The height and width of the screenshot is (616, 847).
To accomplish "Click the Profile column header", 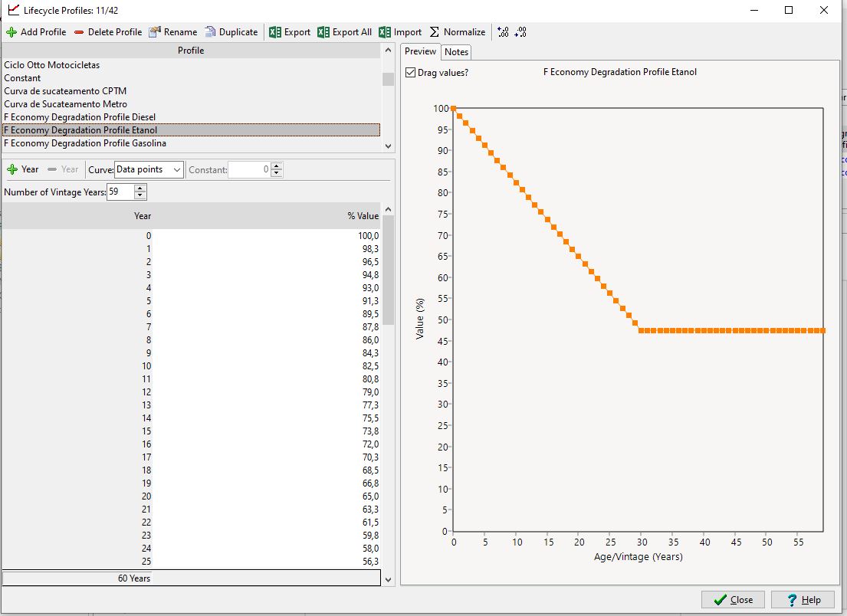I will coord(191,51).
